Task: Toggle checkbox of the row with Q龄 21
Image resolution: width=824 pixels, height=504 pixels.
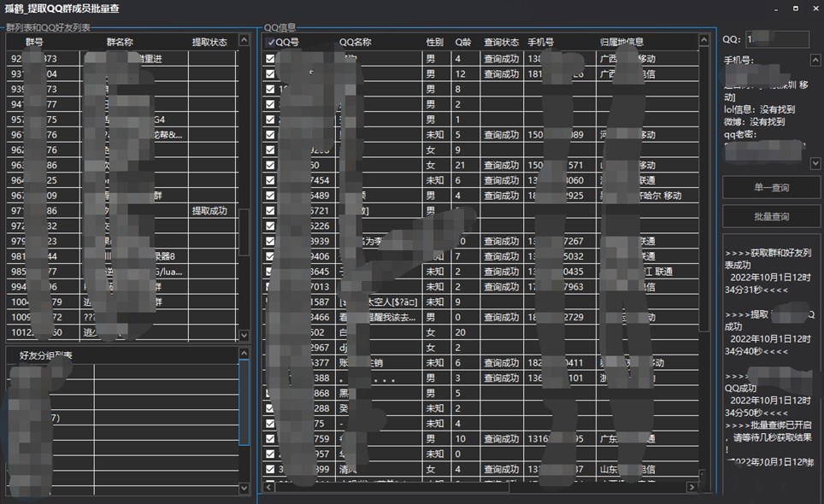Action: (x=270, y=165)
